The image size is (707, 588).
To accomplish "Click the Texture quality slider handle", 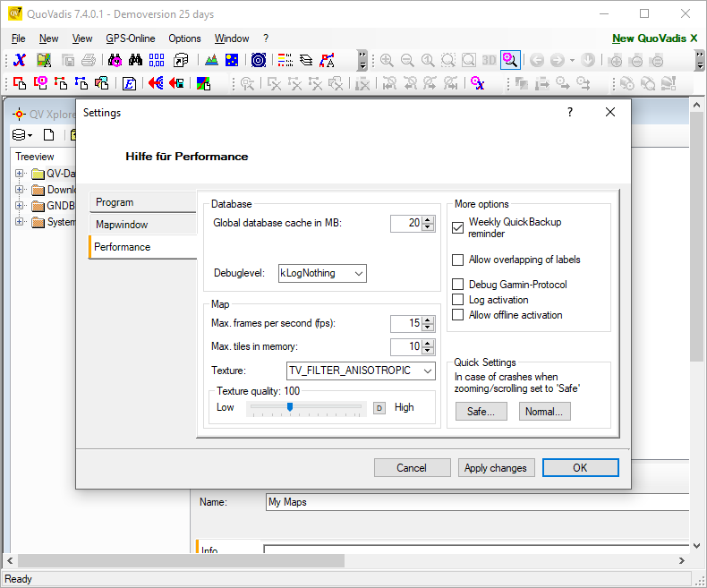I will pyautogui.click(x=289, y=407).
